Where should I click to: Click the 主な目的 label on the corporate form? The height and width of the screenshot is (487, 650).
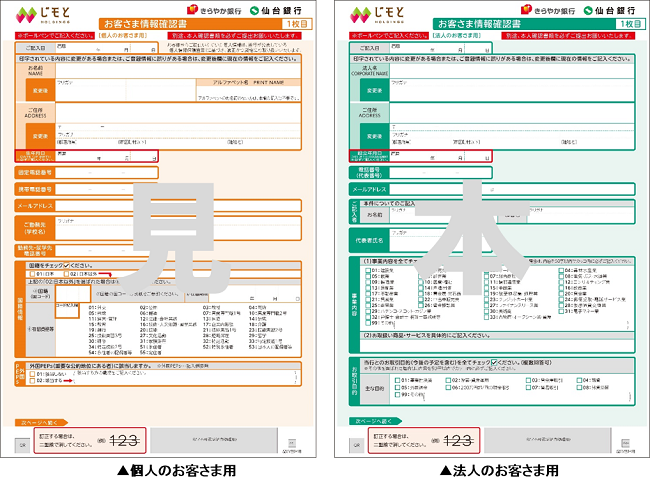coord(374,389)
